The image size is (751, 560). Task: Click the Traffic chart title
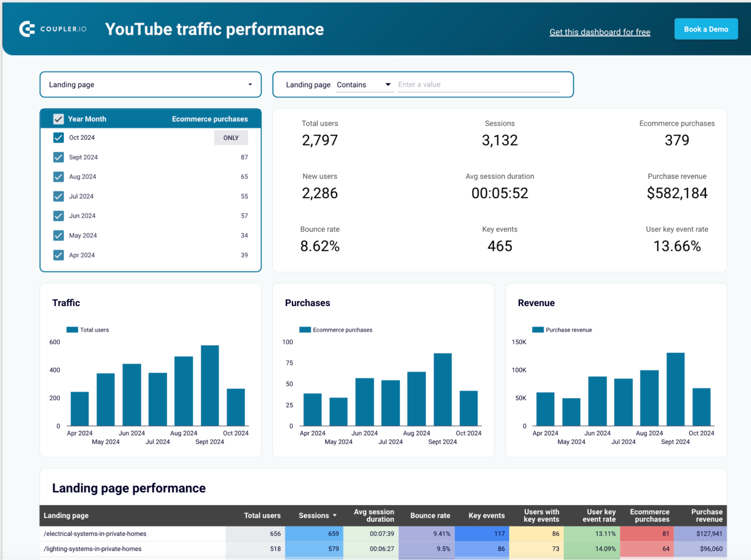[x=66, y=303]
